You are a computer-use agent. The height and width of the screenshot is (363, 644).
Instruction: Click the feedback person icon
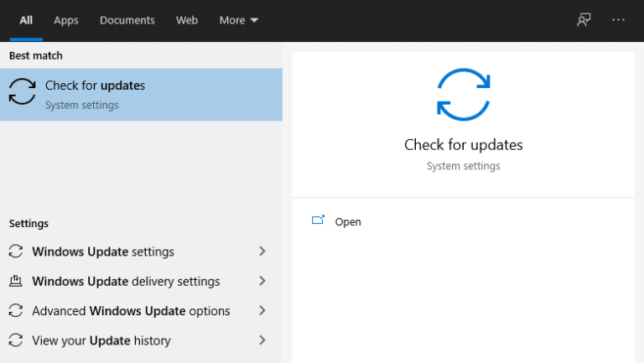click(x=584, y=20)
